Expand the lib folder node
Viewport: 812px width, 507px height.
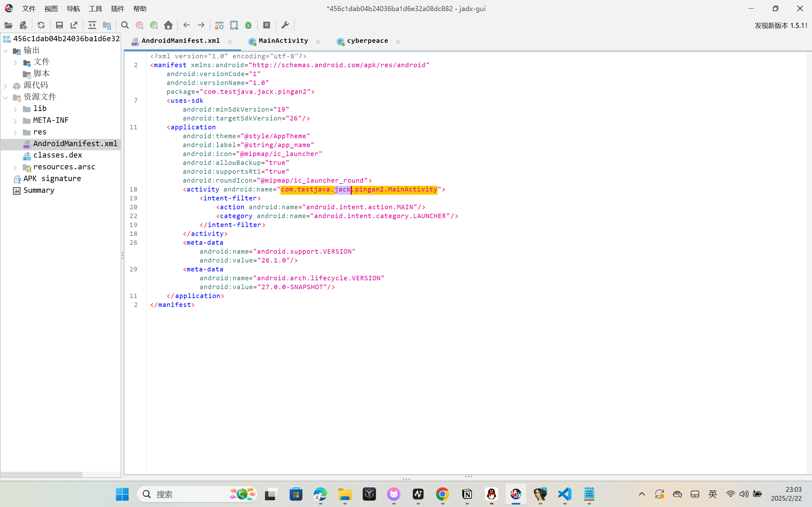[x=15, y=109]
